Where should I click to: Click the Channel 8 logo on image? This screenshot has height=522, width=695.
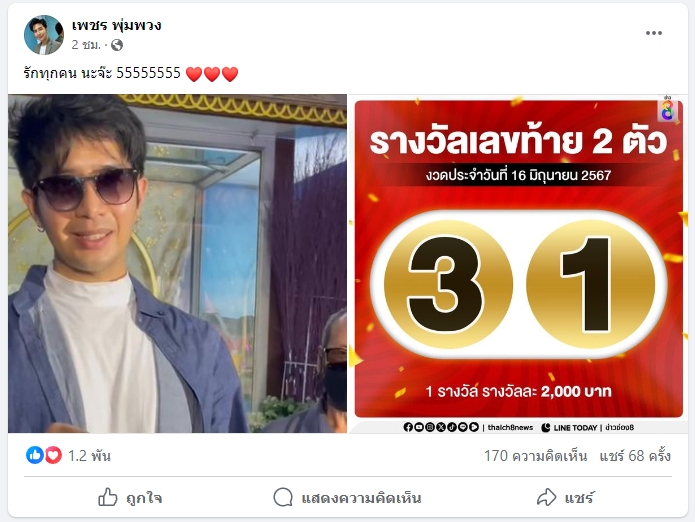point(667,108)
